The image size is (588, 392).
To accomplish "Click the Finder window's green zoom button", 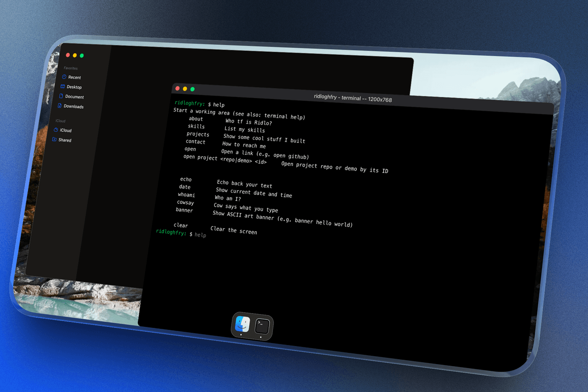I will [82, 56].
